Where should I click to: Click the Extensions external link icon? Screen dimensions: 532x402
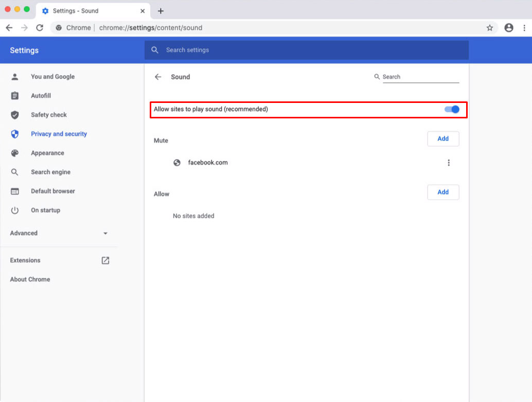point(105,260)
